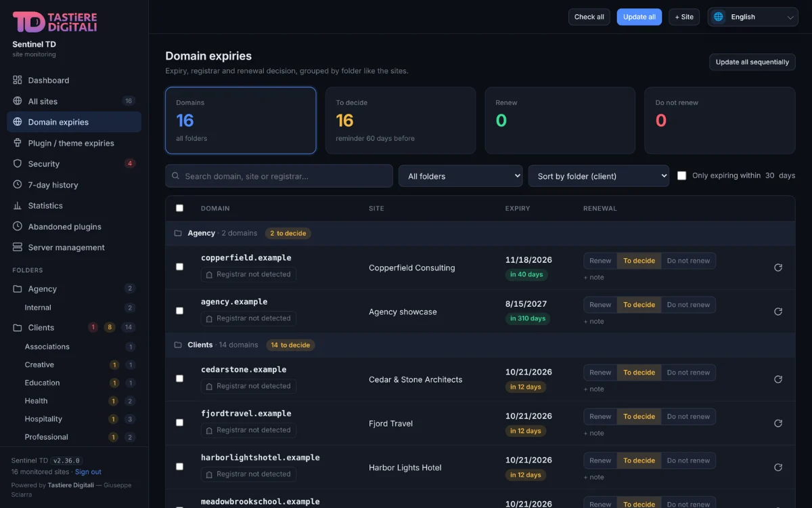
Task: Go to All sites page
Action: coord(74,101)
